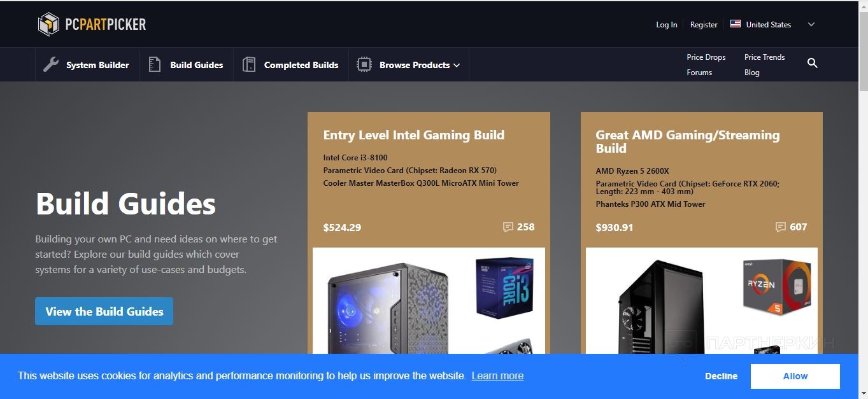868x399 pixels.
Task: Click the Build Guides main heading
Action: point(125,204)
